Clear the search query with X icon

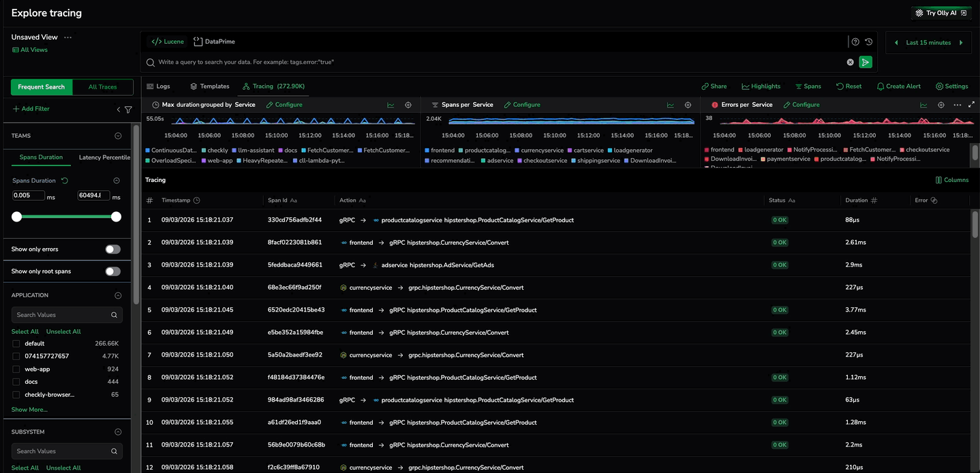[x=850, y=62]
